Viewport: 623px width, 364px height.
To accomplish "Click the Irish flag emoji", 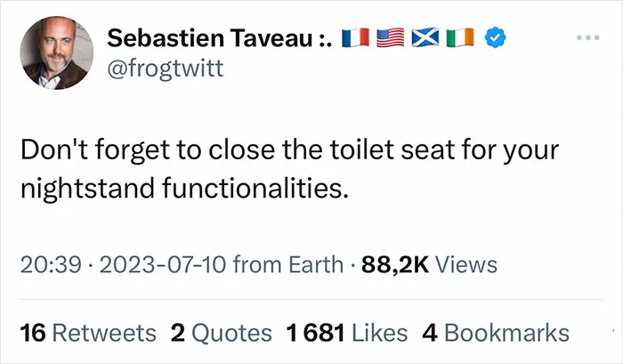I will click(460, 37).
